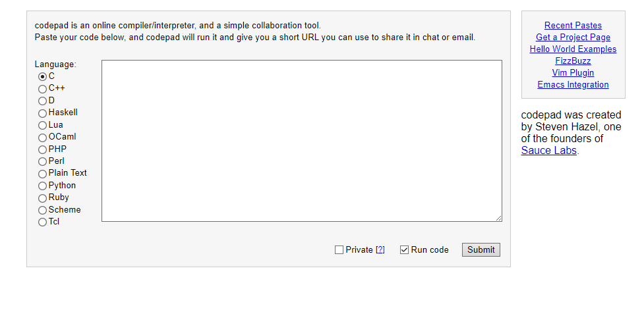Choose the PHP radio button

43,149
